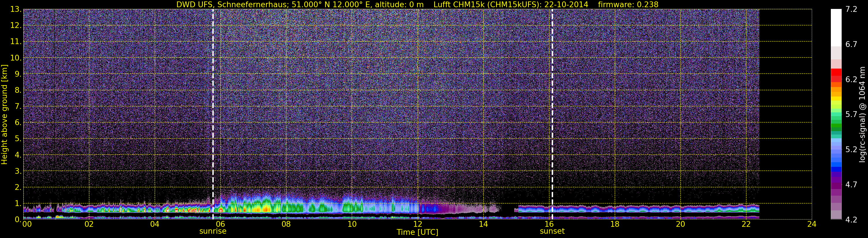Click the 6.7 colorbar value label

coord(851,44)
